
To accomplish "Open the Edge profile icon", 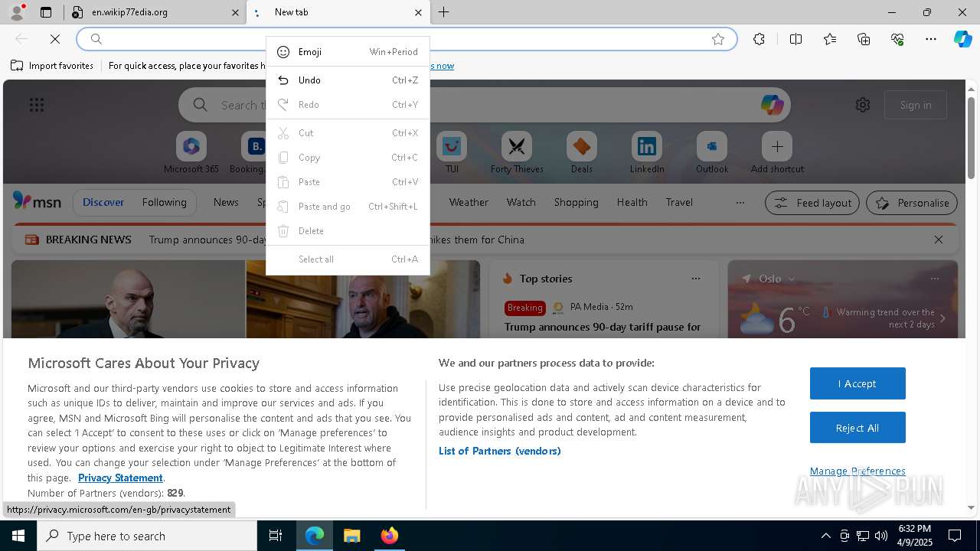I will [16, 12].
